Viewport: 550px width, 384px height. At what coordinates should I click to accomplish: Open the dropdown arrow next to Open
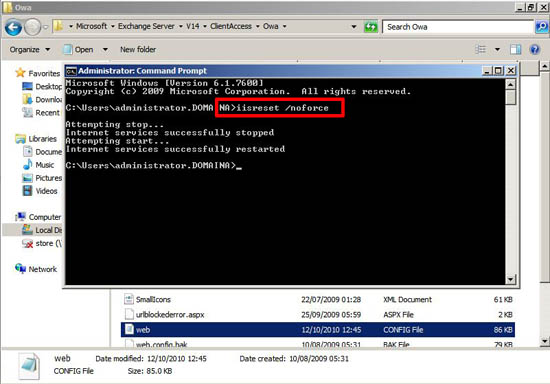(105, 49)
